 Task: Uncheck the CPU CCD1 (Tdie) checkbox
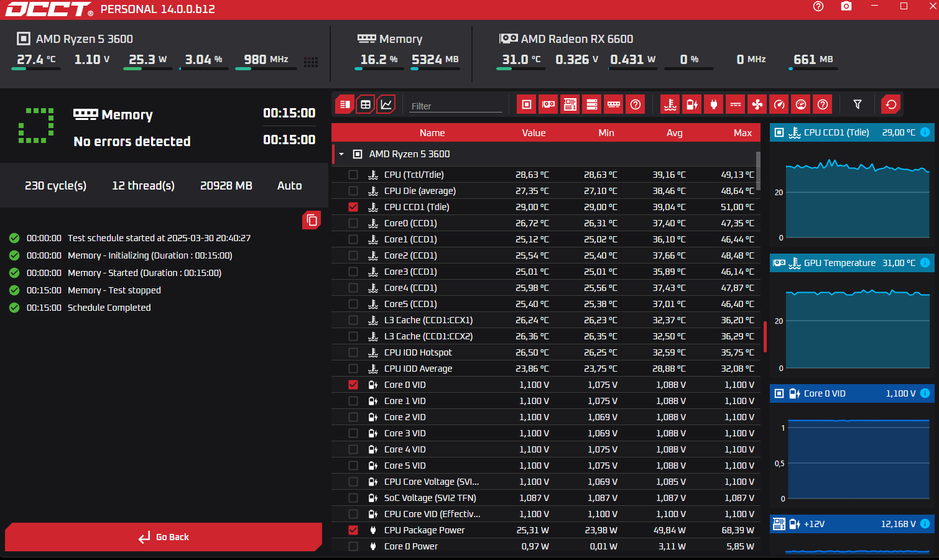click(353, 207)
